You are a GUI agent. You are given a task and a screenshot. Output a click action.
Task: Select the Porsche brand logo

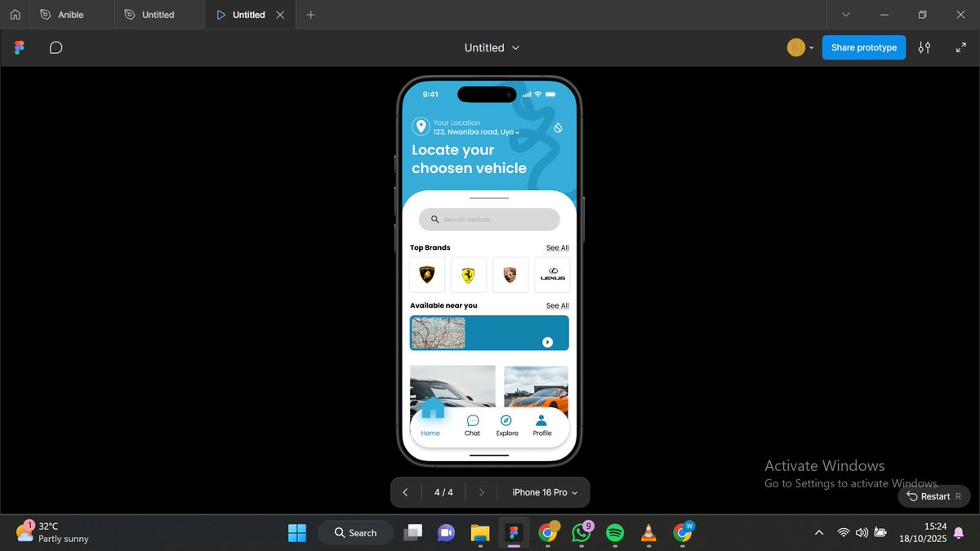click(x=510, y=275)
